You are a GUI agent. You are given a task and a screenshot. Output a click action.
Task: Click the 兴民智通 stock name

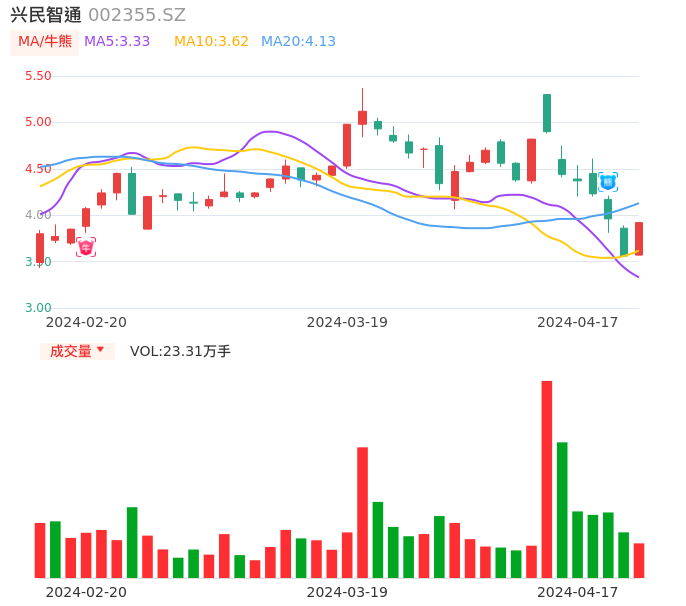coord(46,15)
